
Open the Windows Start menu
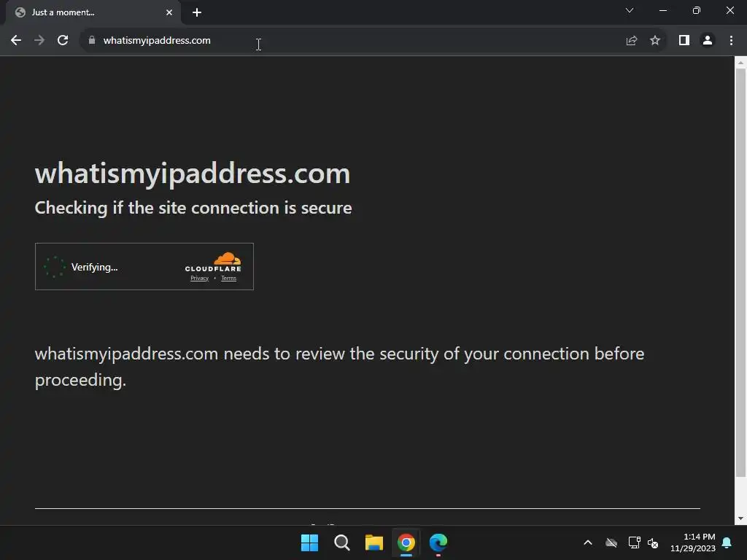(309, 542)
